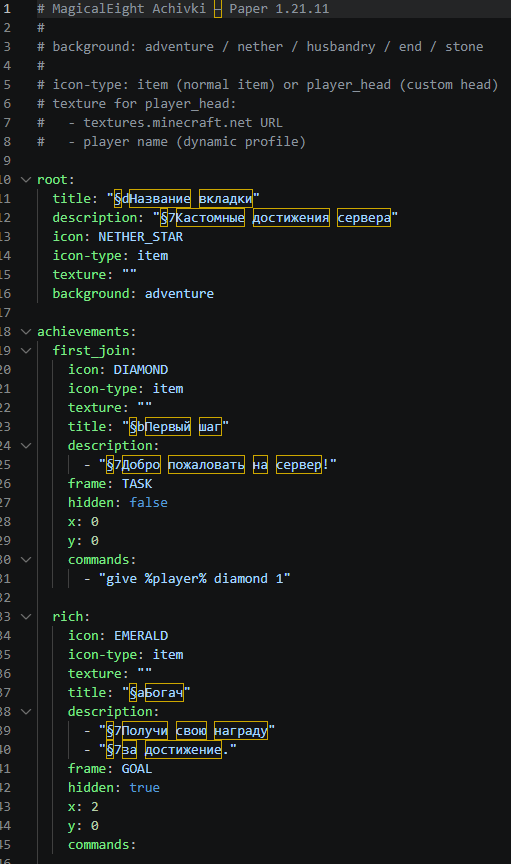The image size is (511, 864).
Task: Collapse the achievements fold chevron
Action: [26, 332]
